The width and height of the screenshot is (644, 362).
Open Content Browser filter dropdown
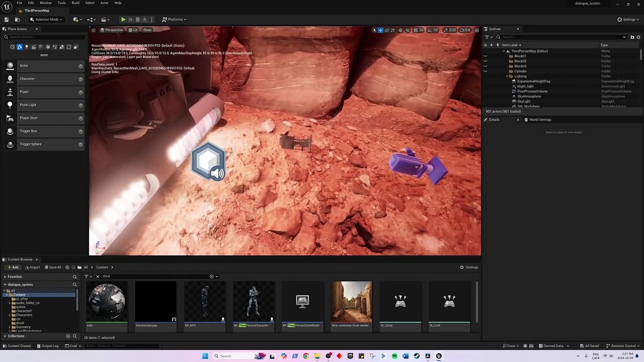click(88, 277)
